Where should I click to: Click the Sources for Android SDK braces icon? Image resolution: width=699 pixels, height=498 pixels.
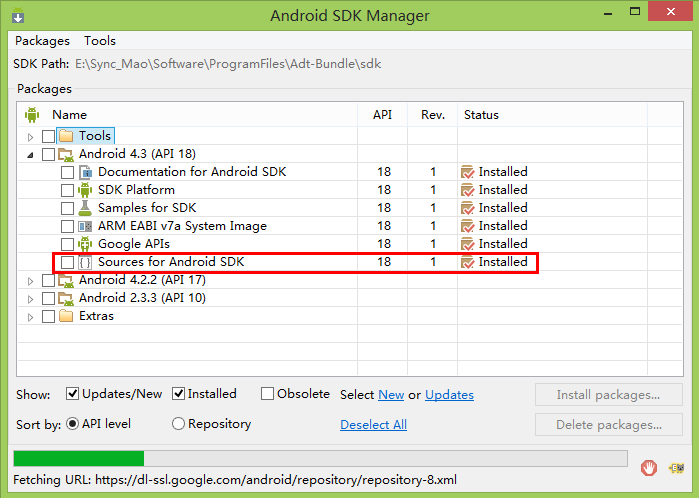pyautogui.click(x=85, y=262)
